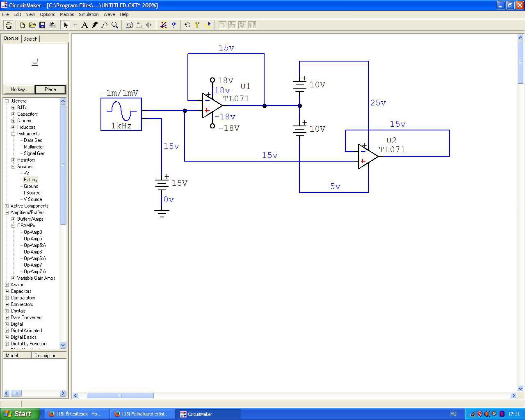
Task: Click the U1 TL071 op-amp symbol
Action: tap(212, 105)
